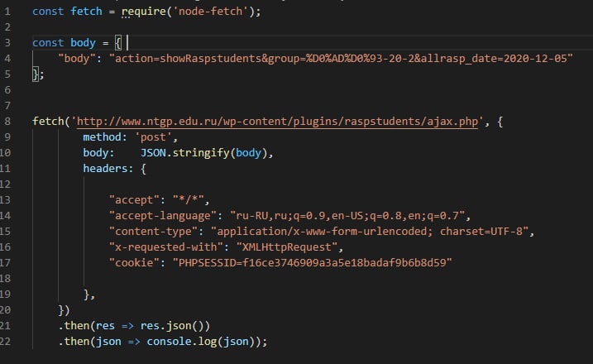Click the ru-RU language value string
The width and height of the screenshot is (593, 364).
point(347,216)
